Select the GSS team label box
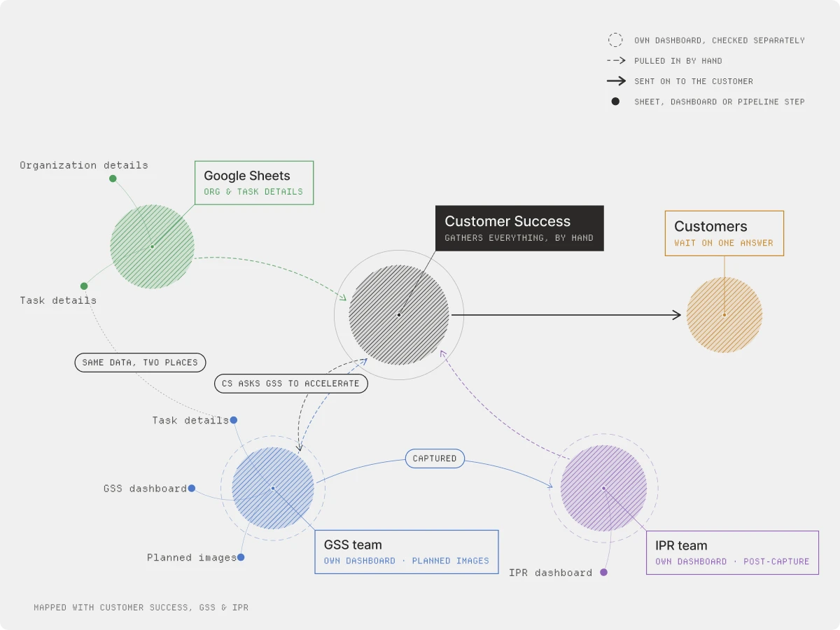 pyautogui.click(x=407, y=552)
